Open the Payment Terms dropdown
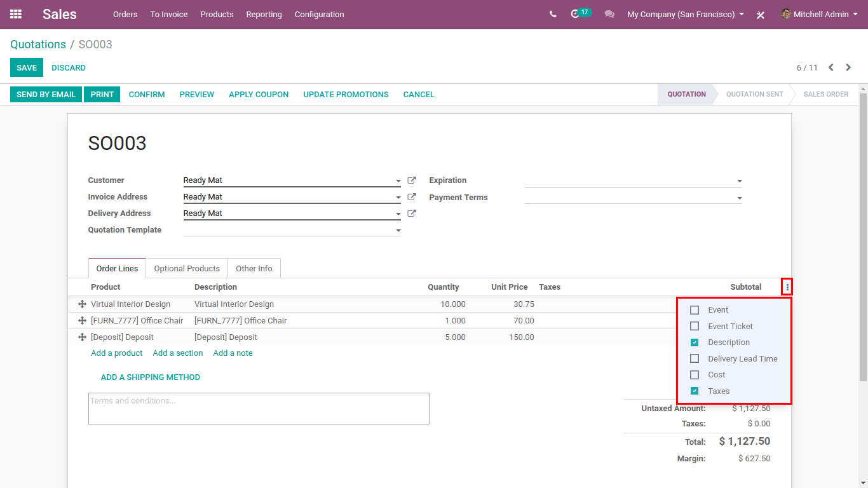 (739, 198)
